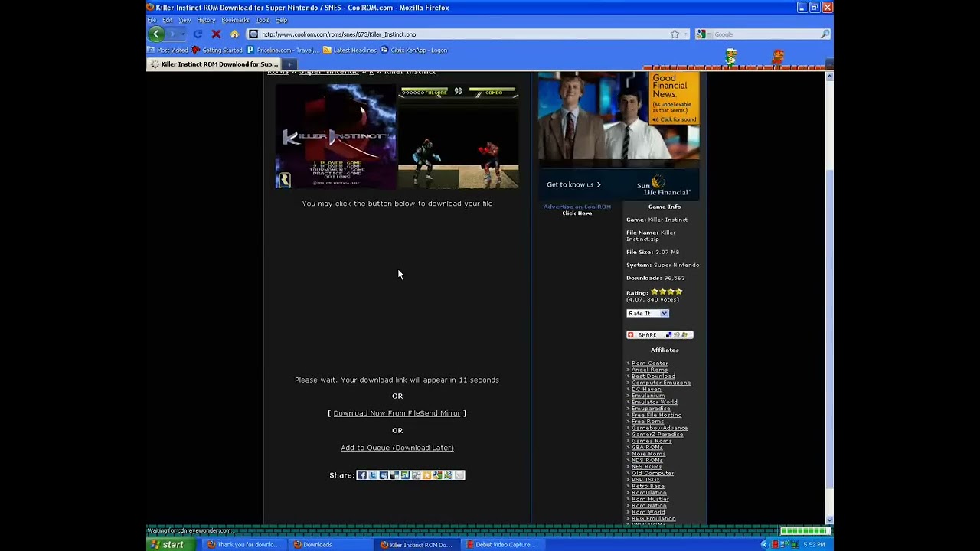Open the History menu
Image resolution: width=980 pixels, height=551 pixels.
(x=206, y=20)
